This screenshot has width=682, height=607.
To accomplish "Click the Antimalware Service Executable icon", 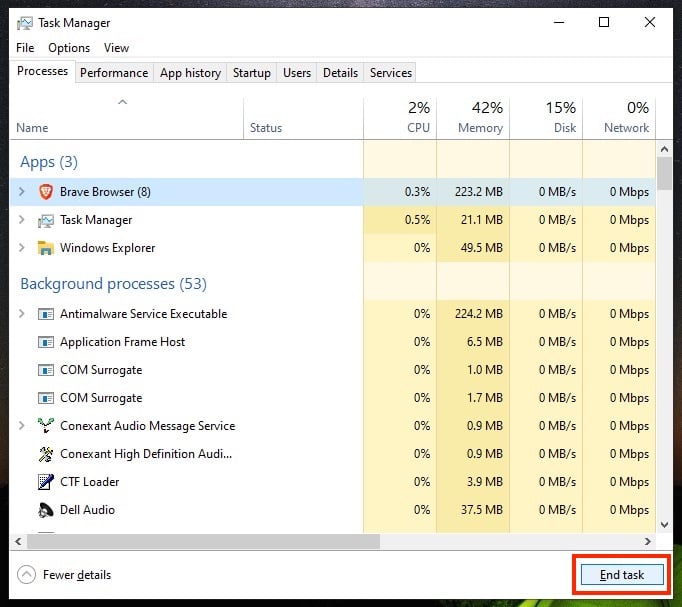I will (x=46, y=314).
